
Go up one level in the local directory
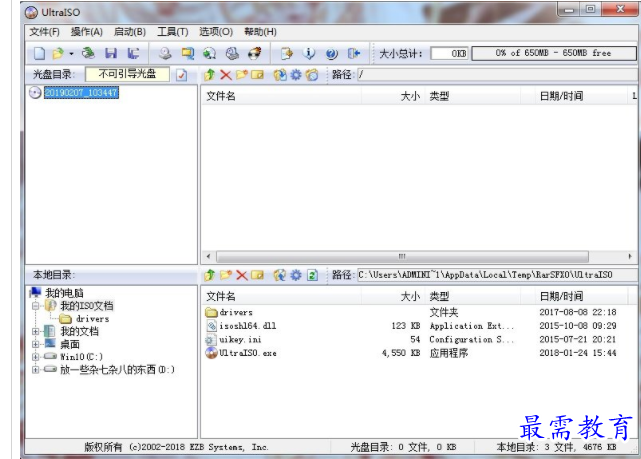[209, 275]
